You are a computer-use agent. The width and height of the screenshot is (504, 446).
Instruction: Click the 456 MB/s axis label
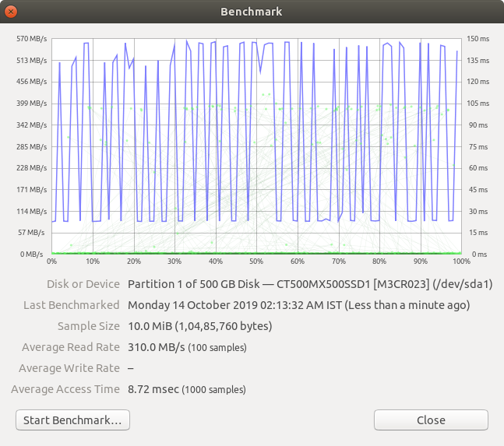click(x=31, y=82)
